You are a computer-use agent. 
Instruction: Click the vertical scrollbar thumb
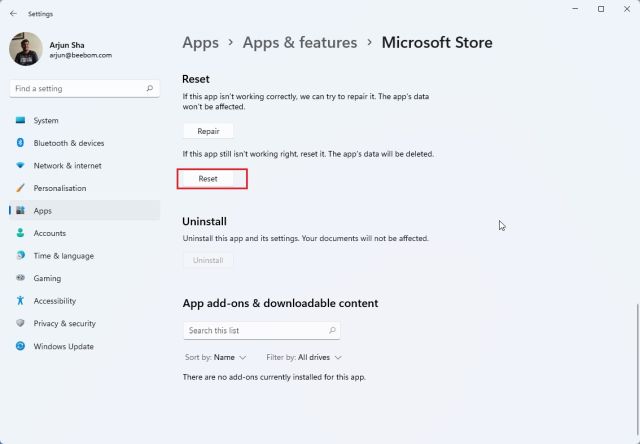638,369
